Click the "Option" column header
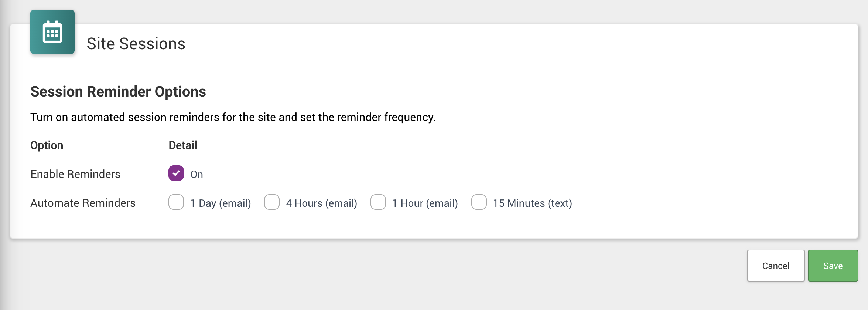 pos(47,145)
